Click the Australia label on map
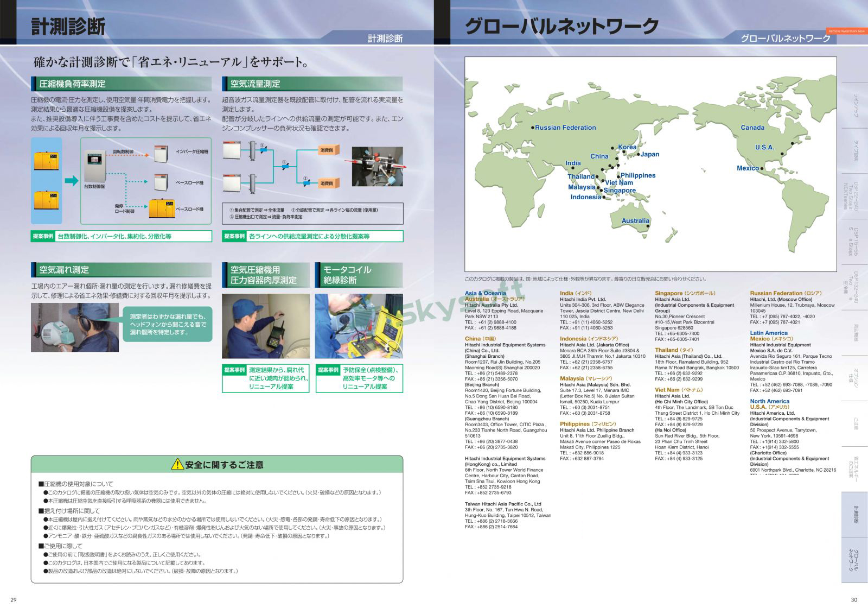 pyautogui.click(x=635, y=221)
